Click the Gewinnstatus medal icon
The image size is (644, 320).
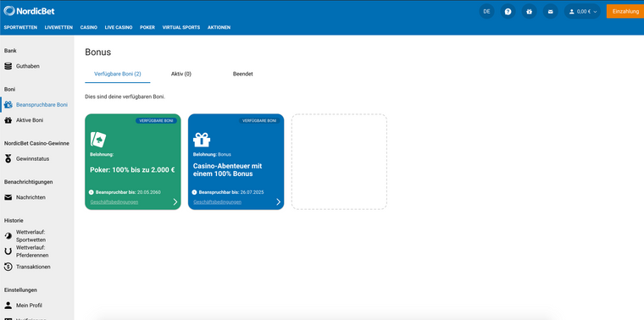8,159
